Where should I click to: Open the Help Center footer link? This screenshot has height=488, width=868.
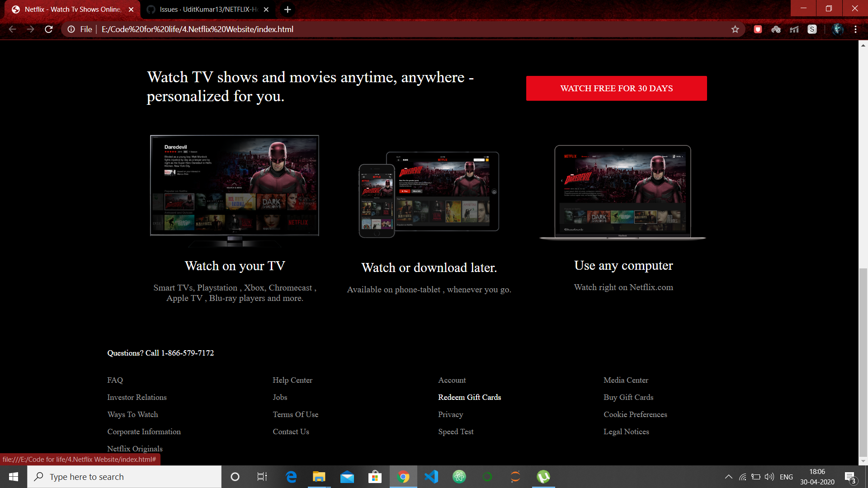[x=292, y=380]
